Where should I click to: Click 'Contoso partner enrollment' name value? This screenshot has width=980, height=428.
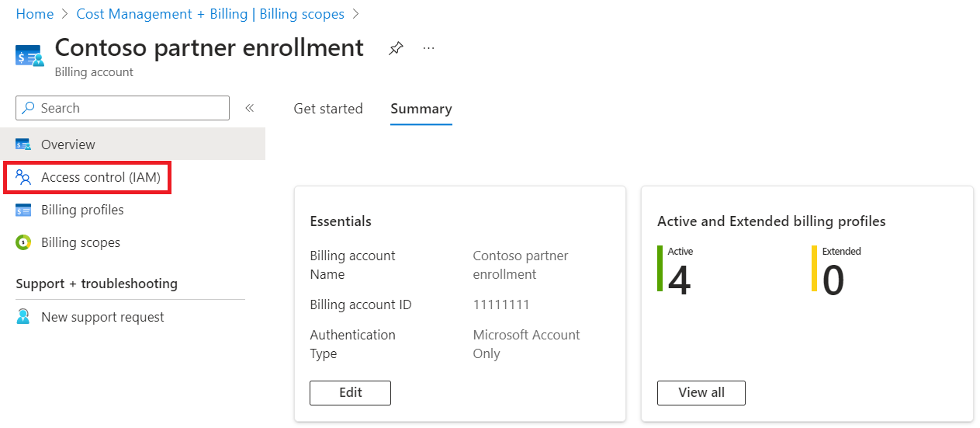coord(521,265)
